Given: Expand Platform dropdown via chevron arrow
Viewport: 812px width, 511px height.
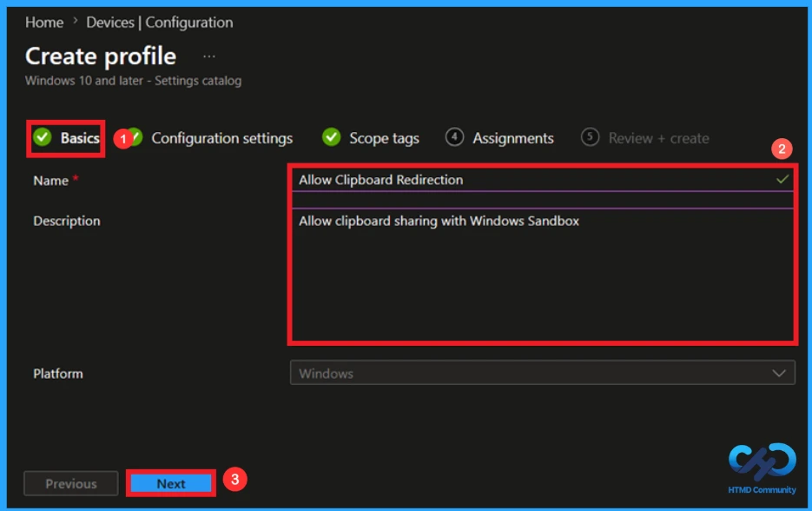Looking at the screenshot, I should [x=779, y=373].
